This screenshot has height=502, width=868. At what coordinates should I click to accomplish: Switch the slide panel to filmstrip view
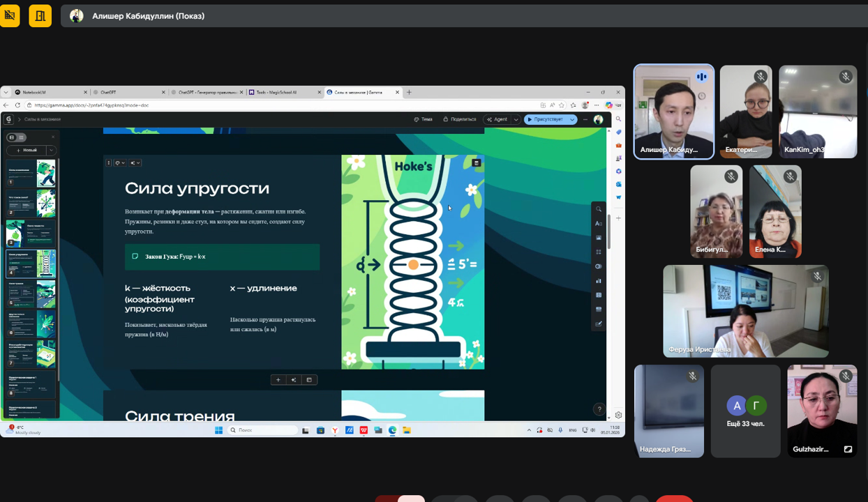(x=12, y=137)
